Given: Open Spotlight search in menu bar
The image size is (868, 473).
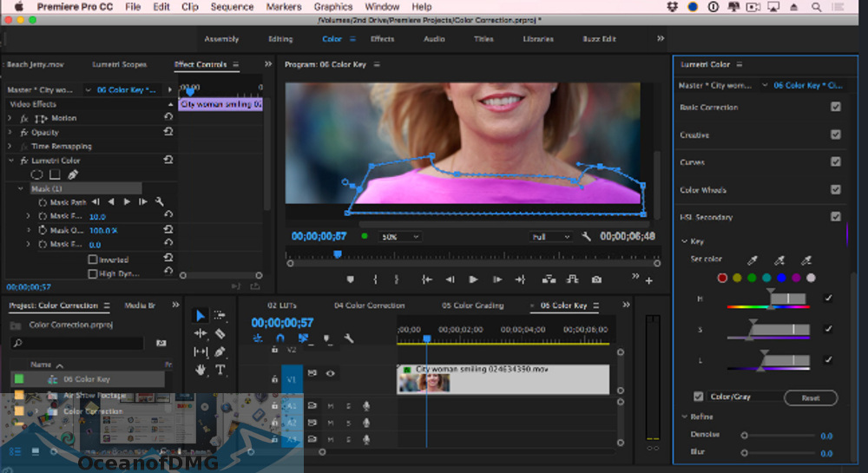Looking at the screenshot, I should coord(816,7).
